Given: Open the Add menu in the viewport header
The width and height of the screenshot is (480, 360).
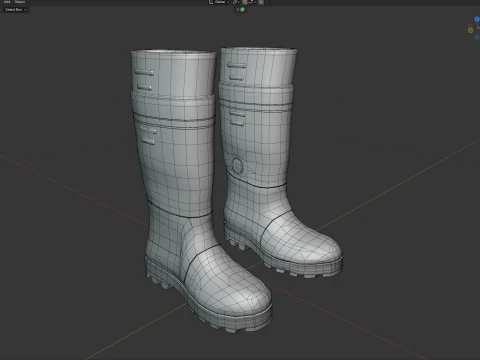Looking at the screenshot, I should pyautogui.click(x=7, y=2).
